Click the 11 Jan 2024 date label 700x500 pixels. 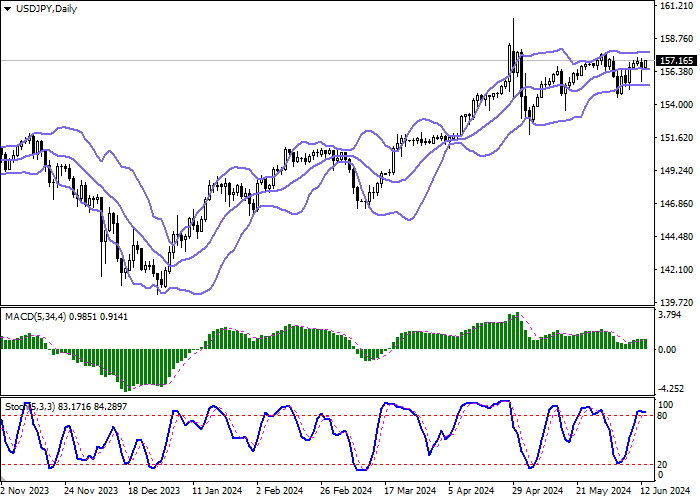coord(218,491)
